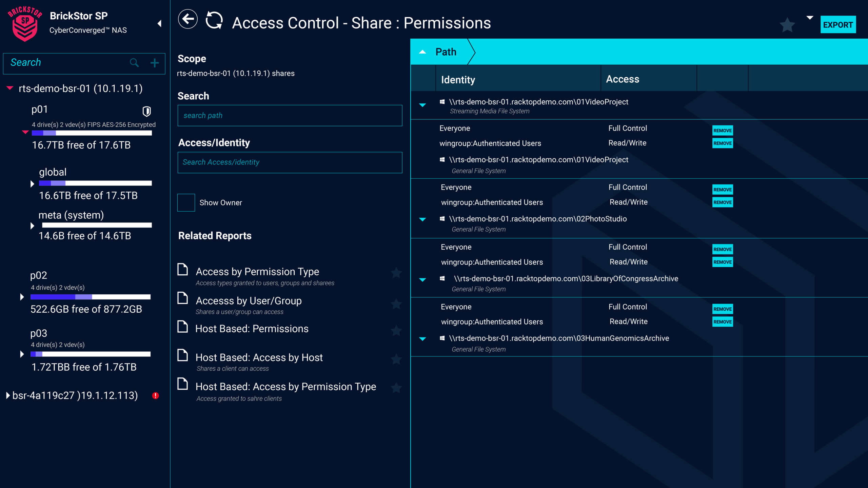Open Host Based: Access by Permission Type report
Image resolution: width=868 pixels, height=488 pixels.
(x=286, y=387)
